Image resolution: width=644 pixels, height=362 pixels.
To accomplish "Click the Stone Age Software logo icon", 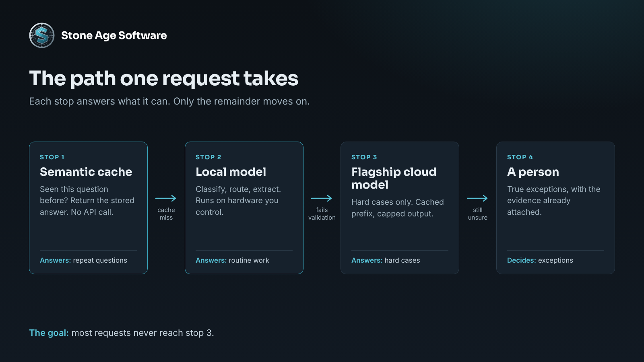I will click(42, 35).
